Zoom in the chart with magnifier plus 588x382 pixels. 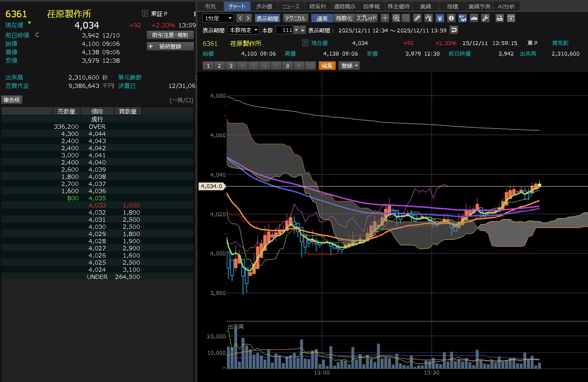396,18
